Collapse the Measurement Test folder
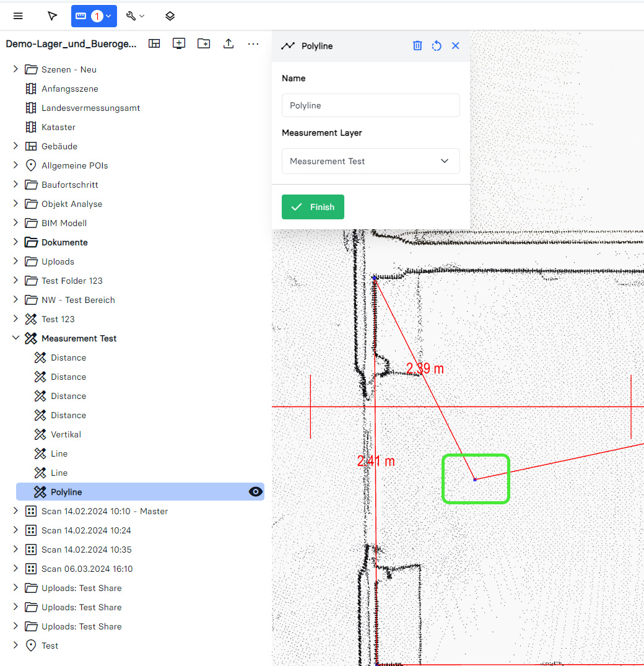 [x=16, y=338]
